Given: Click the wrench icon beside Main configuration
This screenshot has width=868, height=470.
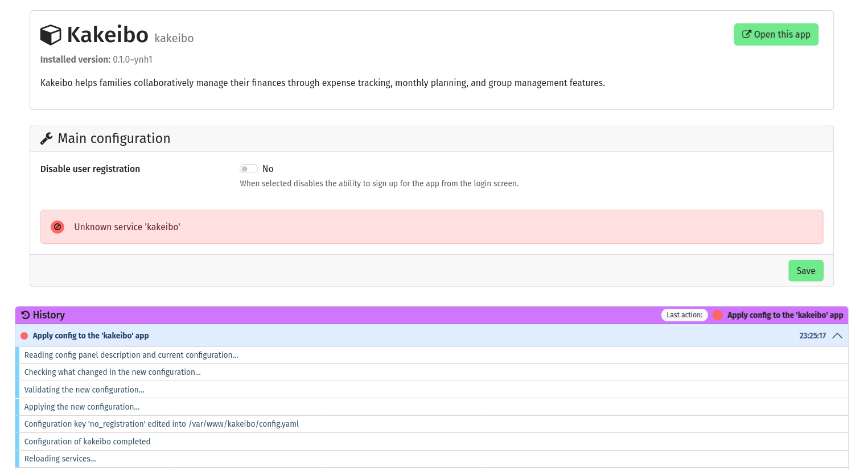Looking at the screenshot, I should click(47, 138).
